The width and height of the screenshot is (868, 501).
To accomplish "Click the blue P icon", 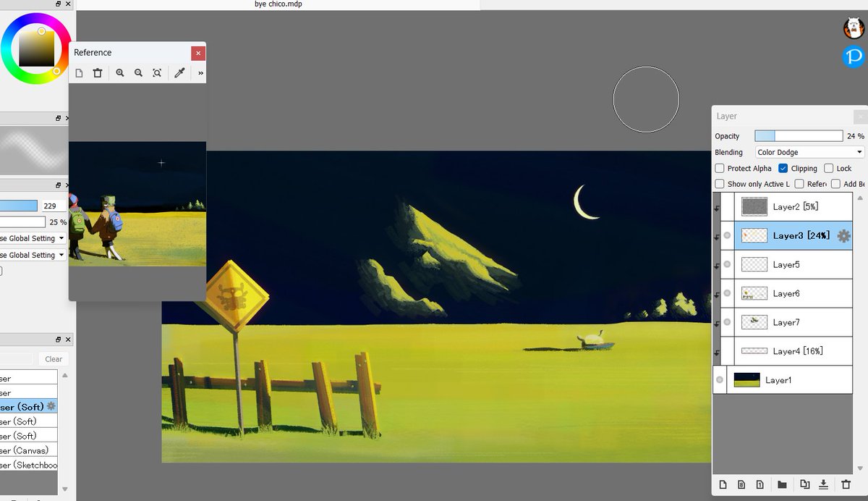I will pyautogui.click(x=854, y=56).
